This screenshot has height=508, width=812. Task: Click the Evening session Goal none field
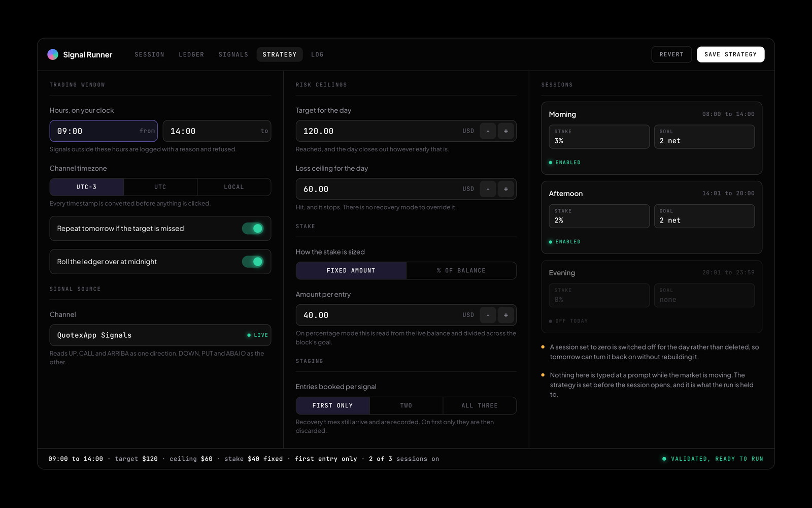pos(704,295)
